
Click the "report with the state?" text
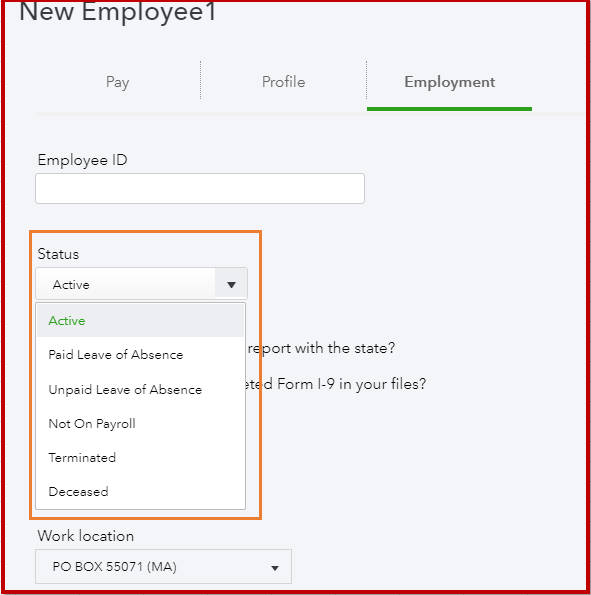click(321, 348)
